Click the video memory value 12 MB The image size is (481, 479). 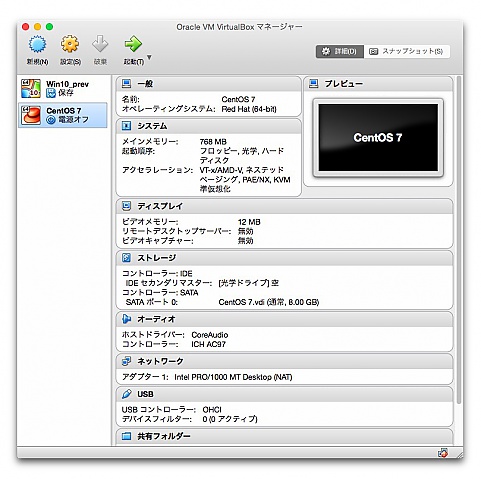[x=249, y=222]
